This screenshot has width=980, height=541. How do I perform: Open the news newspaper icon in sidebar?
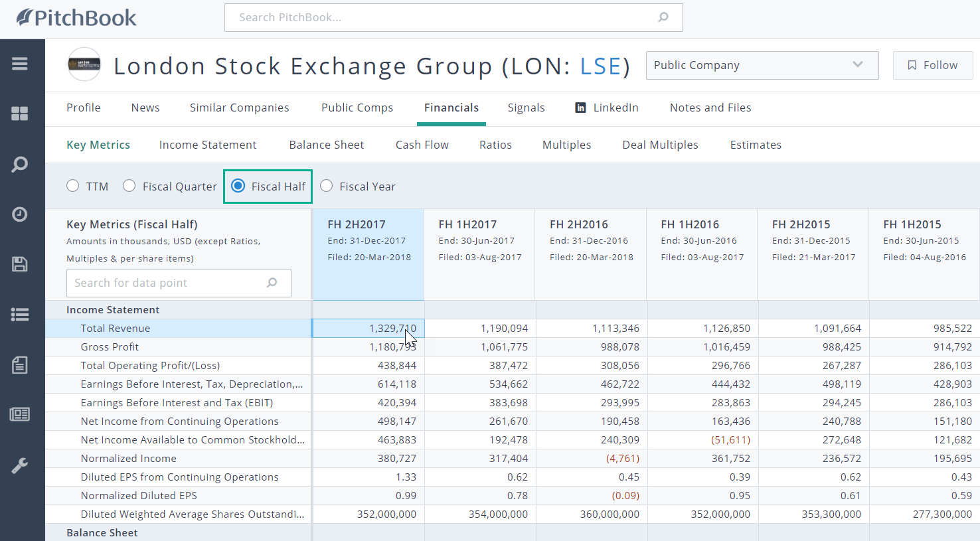pyautogui.click(x=20, y=414)
